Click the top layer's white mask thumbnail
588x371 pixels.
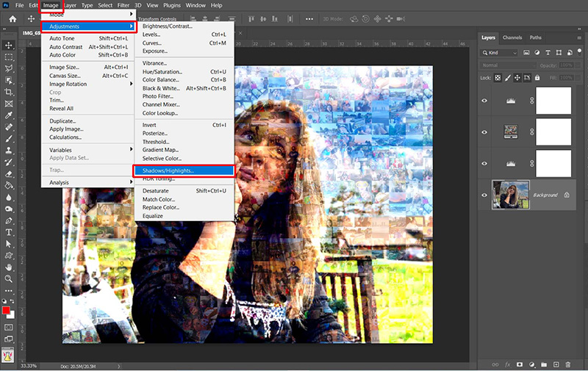[x=553, y=101]
